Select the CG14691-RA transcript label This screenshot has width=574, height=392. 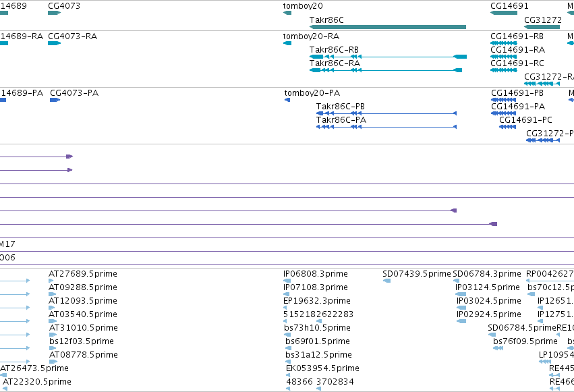click(x=517, y=50)
